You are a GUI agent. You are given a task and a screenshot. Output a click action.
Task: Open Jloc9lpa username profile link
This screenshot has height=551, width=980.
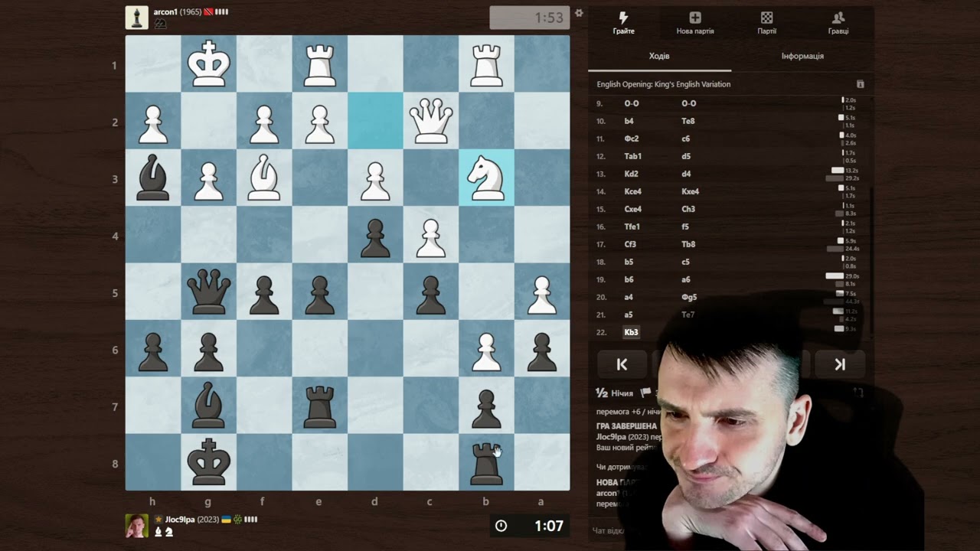[x=180, y=520]
